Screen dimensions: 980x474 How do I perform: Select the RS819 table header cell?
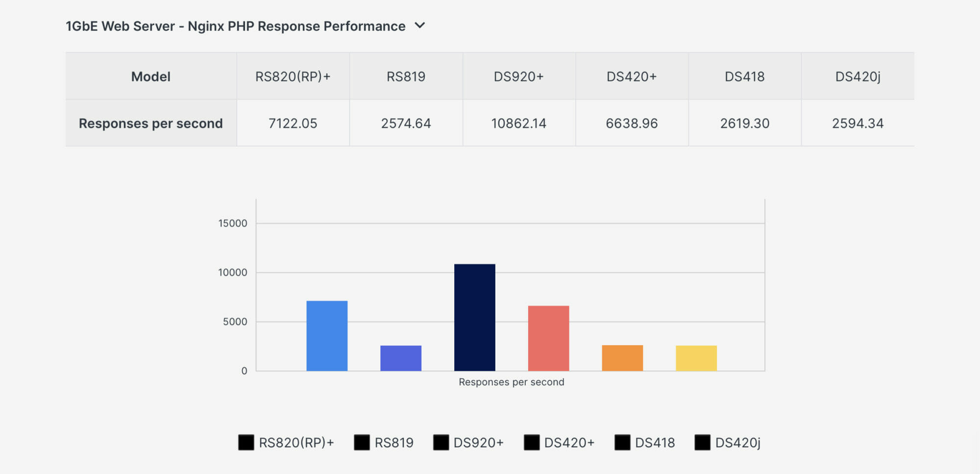tap(406, 76)
